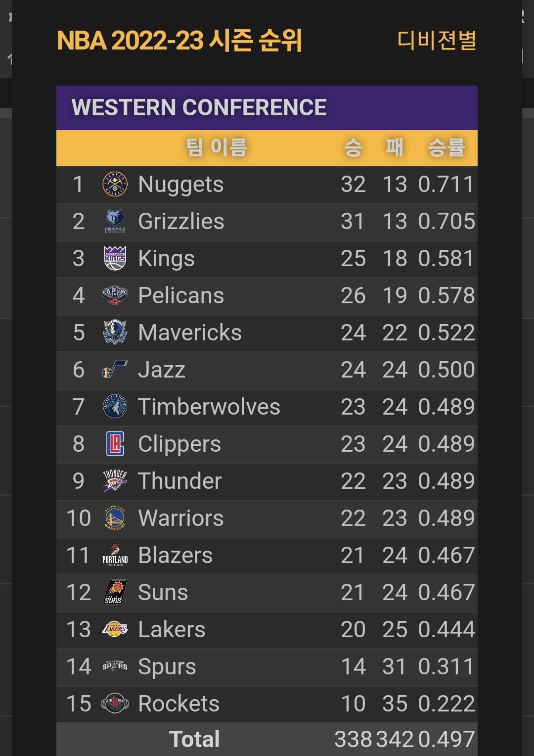Viewport: 534px width, 756px height.
Task: Click the Total summary row
Action: click(x=267, y=739)
